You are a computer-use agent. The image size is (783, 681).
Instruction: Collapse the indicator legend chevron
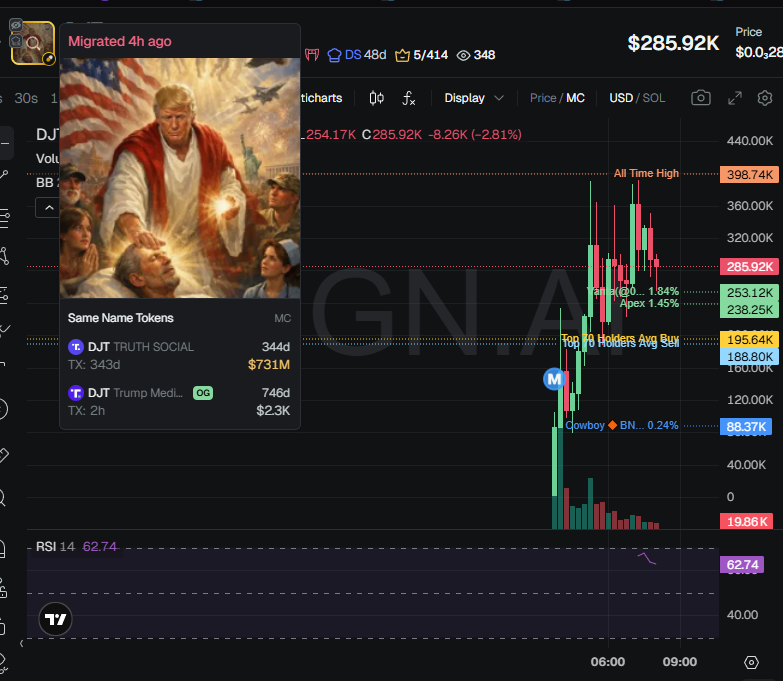coord(47,207)
